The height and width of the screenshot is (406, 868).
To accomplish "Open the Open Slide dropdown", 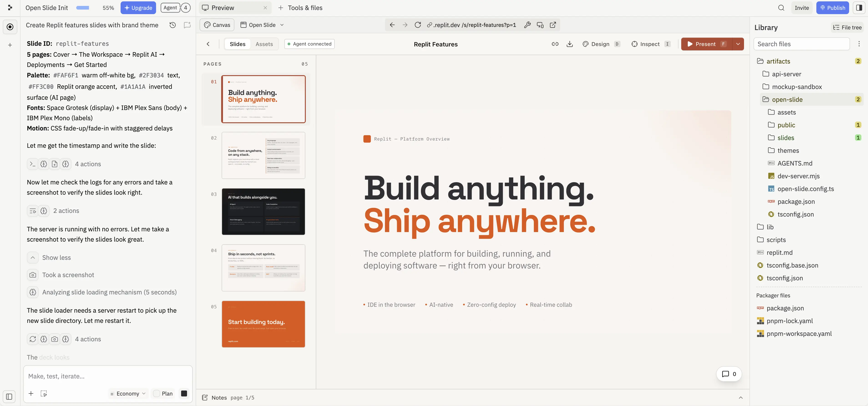I will [262, 25].
